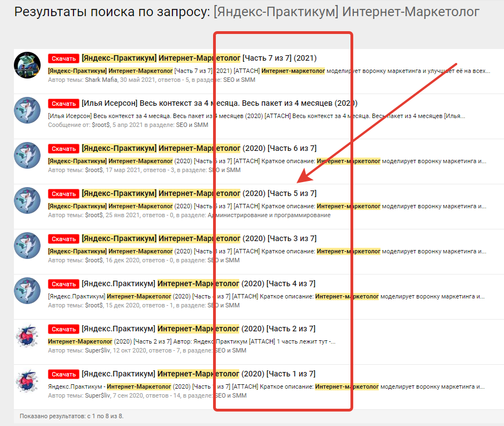Screen dimensions: 504x426
Task: Open author Super$liv dated 7 сен 2020
Action: tap(97, 395)
